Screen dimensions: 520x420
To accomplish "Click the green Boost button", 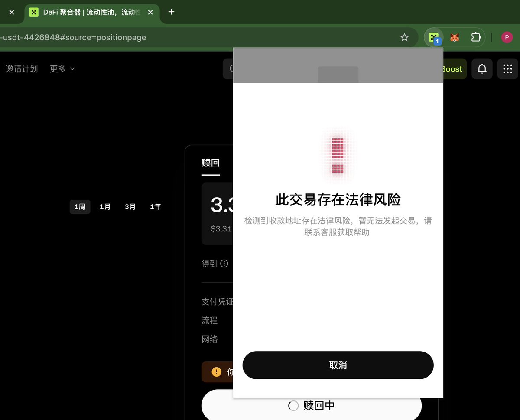I will (451, 68).
